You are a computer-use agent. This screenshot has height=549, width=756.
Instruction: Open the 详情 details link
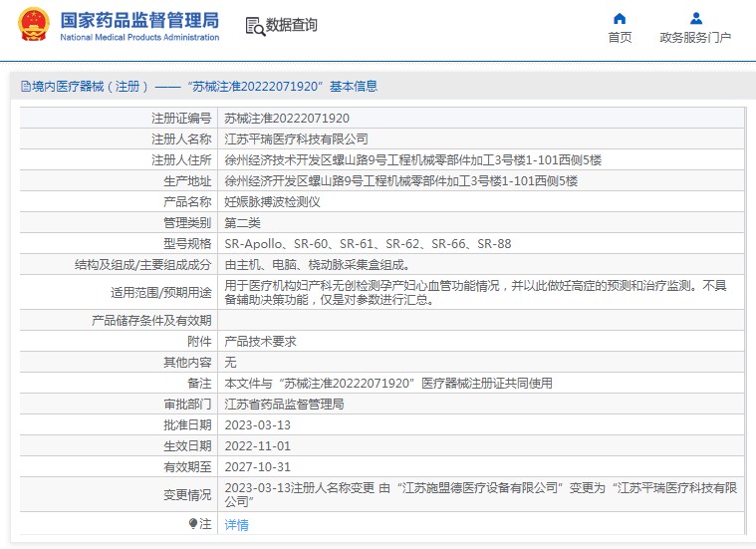(x=237, y=525)
